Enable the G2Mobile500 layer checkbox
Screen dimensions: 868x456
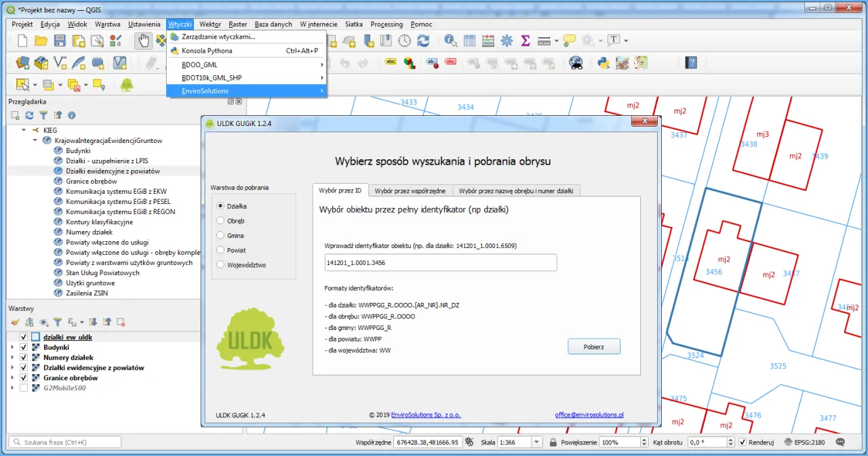[x=24, y=388]
